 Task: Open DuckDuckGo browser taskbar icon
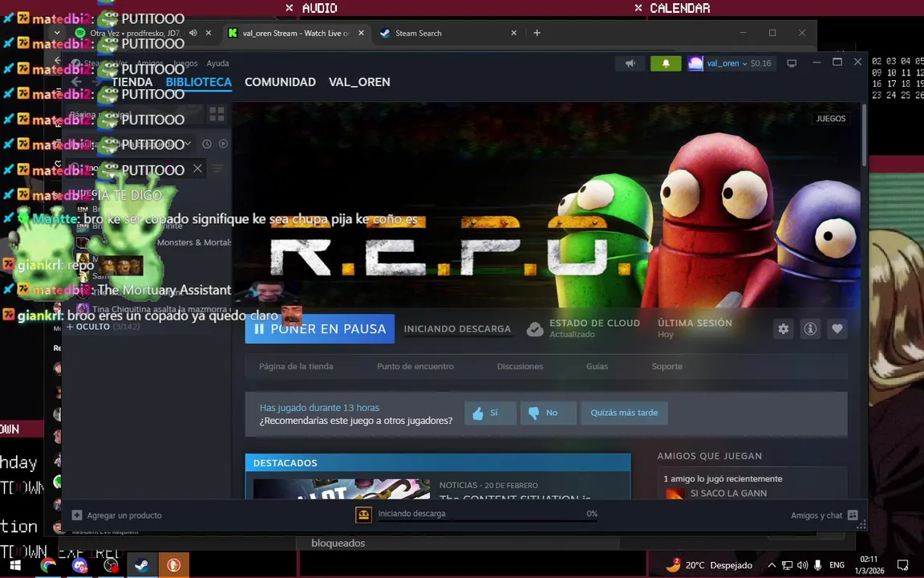[x=173, y=565]
